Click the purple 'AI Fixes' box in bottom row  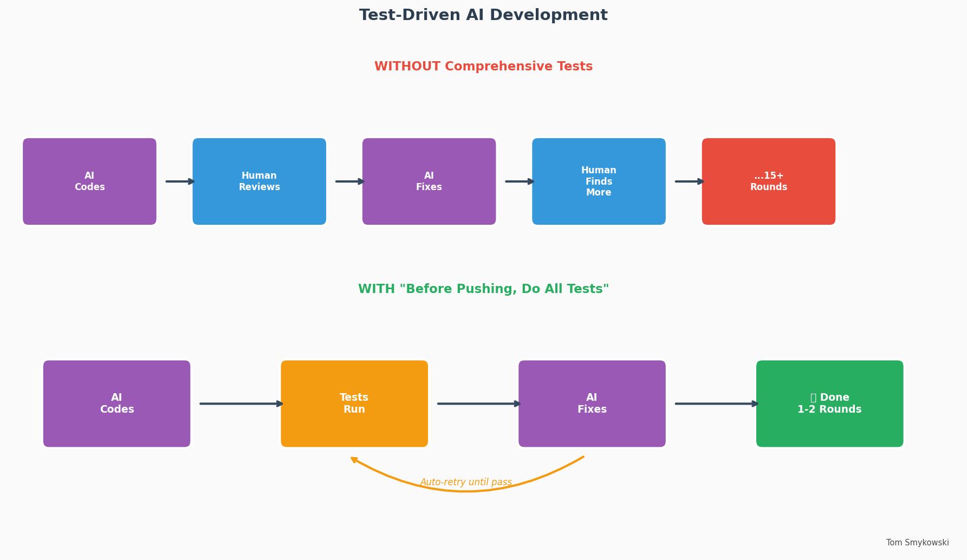[592, 403]
